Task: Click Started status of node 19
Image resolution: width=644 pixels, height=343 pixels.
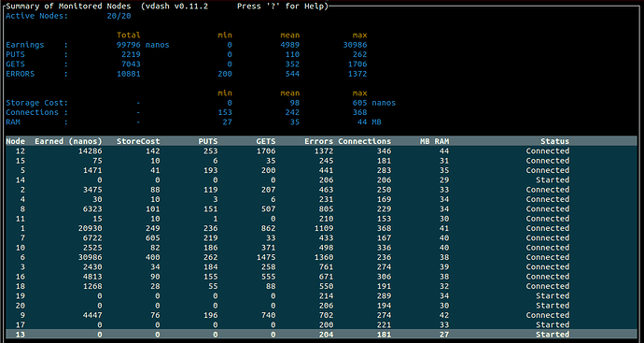Action: pos(553,296)
